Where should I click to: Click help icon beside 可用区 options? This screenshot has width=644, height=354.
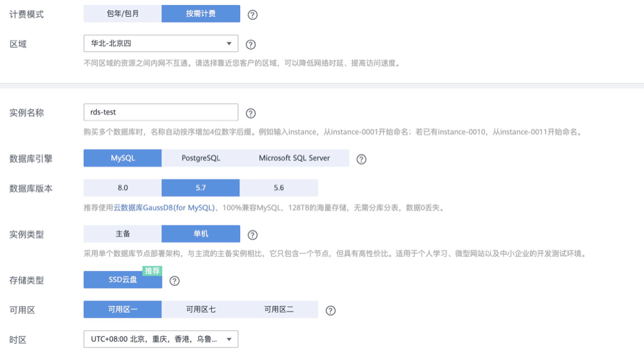point(330,310)
